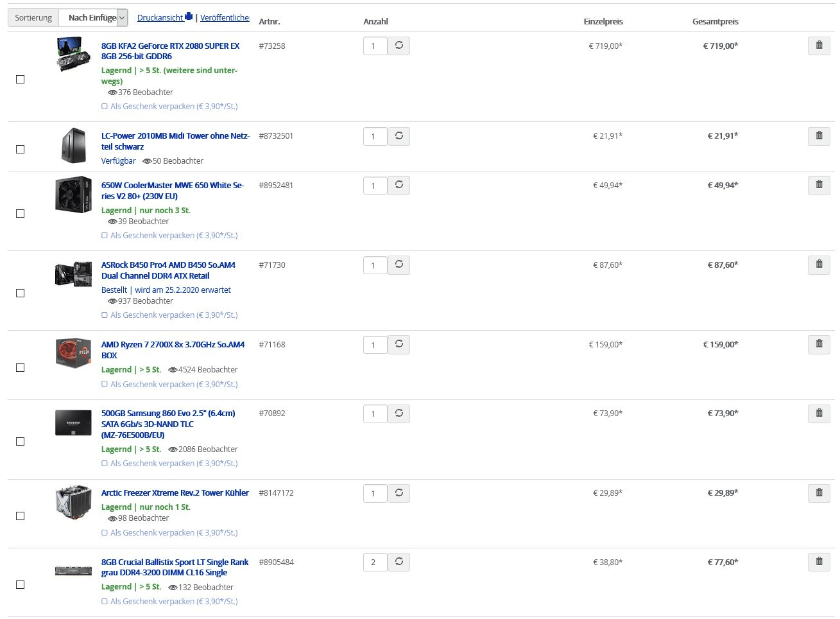Viewport: 840px width, 619px height.
Task: Click the Gesamtpreis column header
Action: coord(715,21)
